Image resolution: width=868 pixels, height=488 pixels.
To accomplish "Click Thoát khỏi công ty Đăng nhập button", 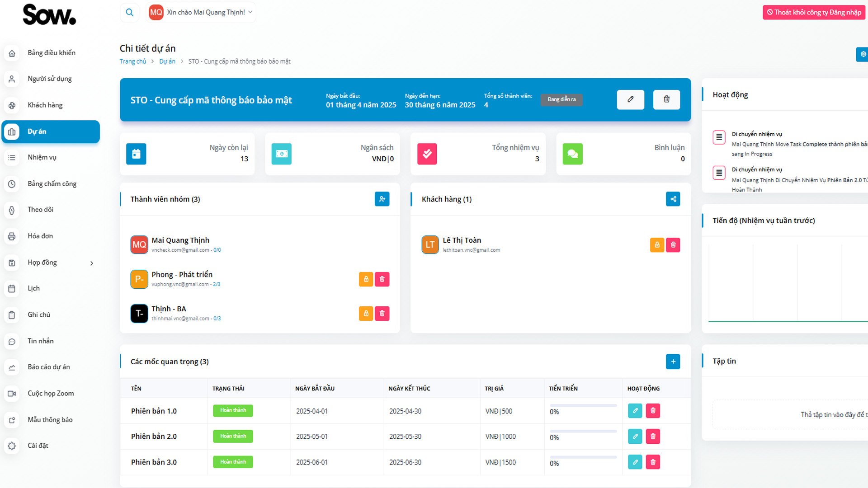I will 814,12.
